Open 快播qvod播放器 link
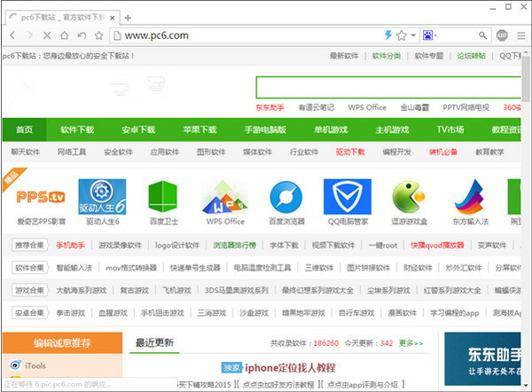Image resolution: width=532 pixels, height=392 pixels. (x=437, y=245)
